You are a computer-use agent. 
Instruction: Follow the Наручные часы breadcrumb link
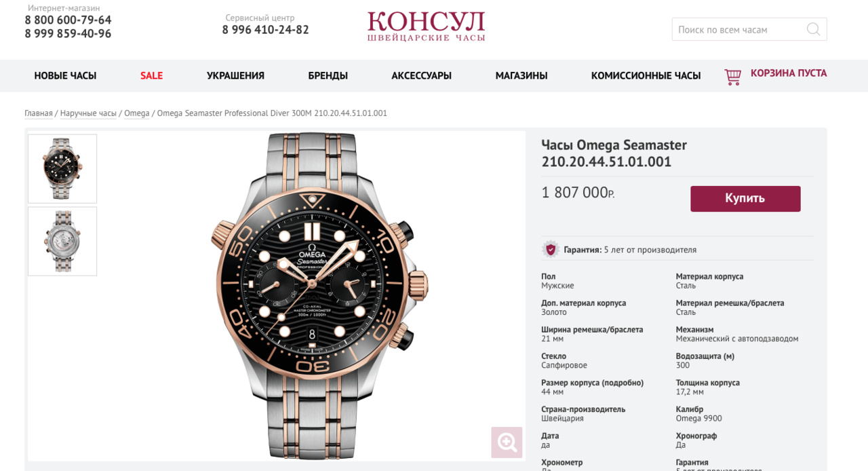(x=88, y=113)
